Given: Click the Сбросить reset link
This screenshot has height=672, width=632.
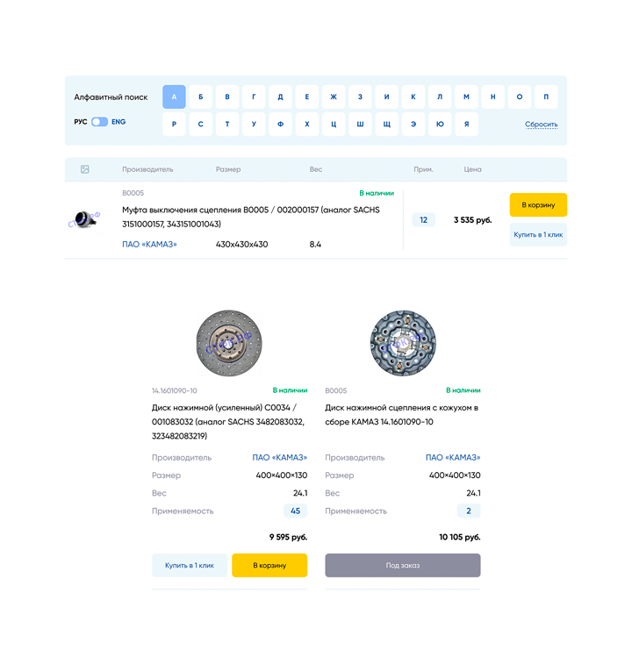Looking at the screenshot, I should point(541,125).
